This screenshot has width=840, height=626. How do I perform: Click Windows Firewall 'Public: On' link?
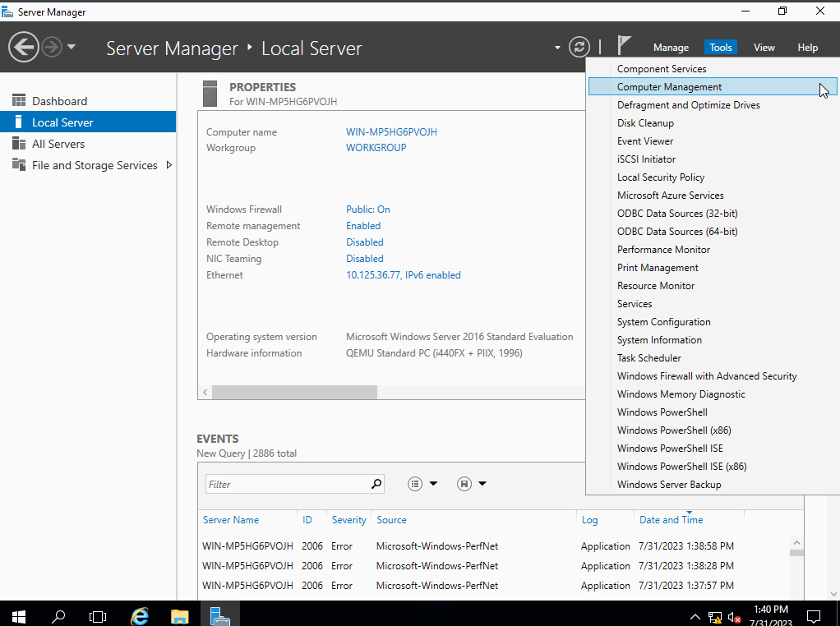[368, 209]
